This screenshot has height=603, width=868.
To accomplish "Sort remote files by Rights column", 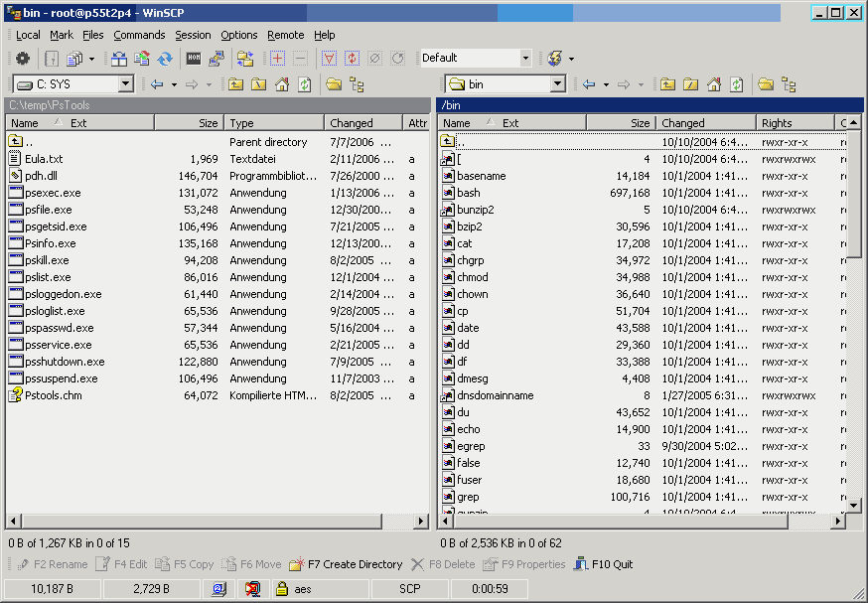I will [795, 123].
